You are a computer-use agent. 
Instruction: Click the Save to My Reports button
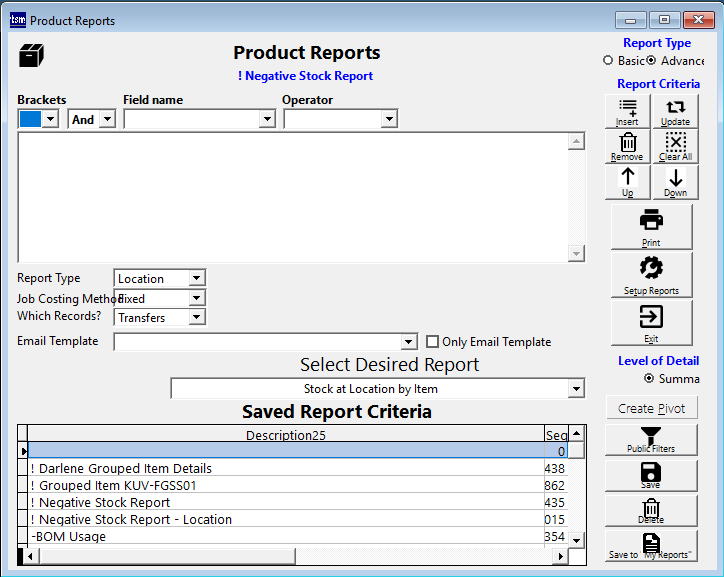[x=651, y=546]
